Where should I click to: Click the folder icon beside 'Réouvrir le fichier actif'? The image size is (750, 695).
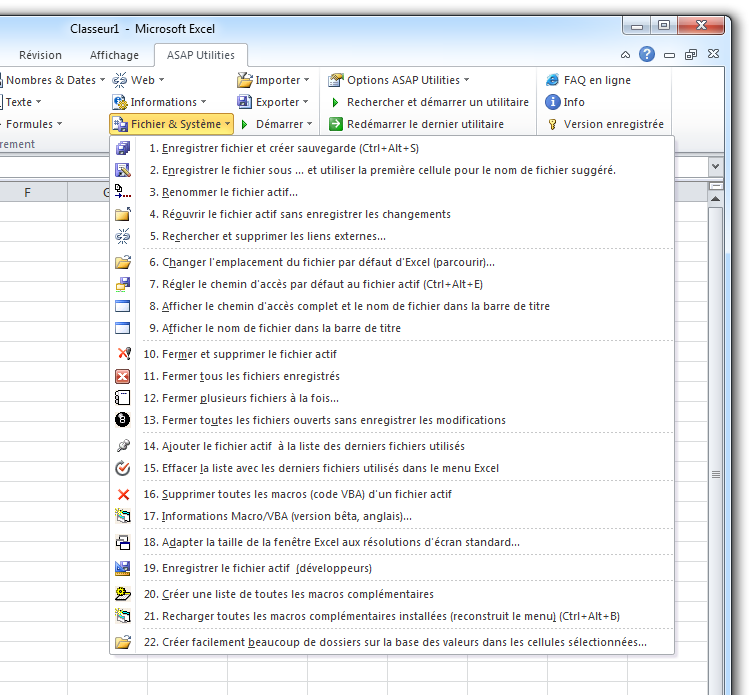pyautogui.click(x=123, y=214)
